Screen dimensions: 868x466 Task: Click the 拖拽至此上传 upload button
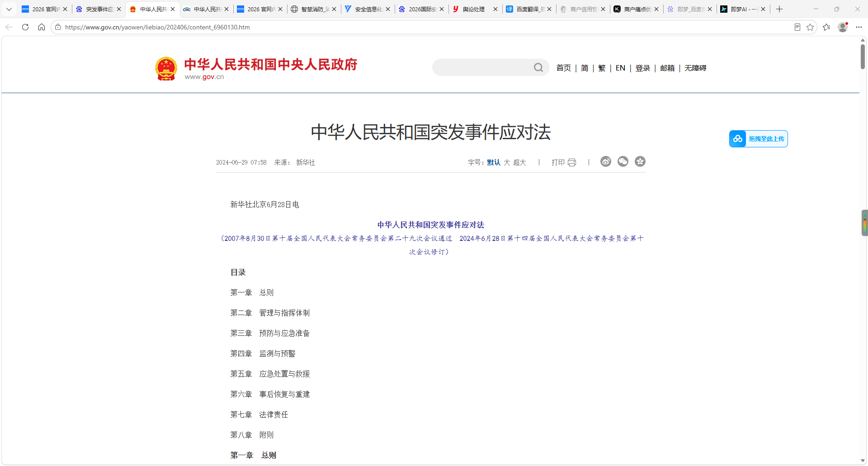(758, 139)
